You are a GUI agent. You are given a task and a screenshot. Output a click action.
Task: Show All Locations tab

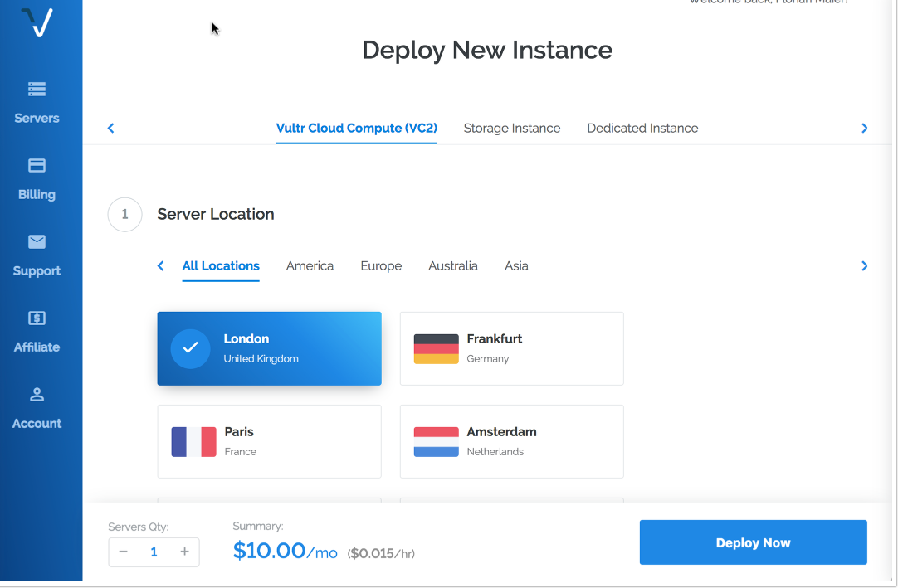click(x=221, y=265)
